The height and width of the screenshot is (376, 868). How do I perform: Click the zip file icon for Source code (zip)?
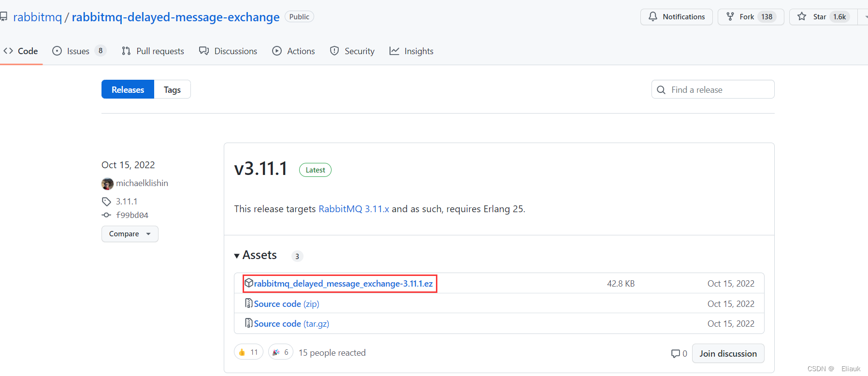coord(248,304)
